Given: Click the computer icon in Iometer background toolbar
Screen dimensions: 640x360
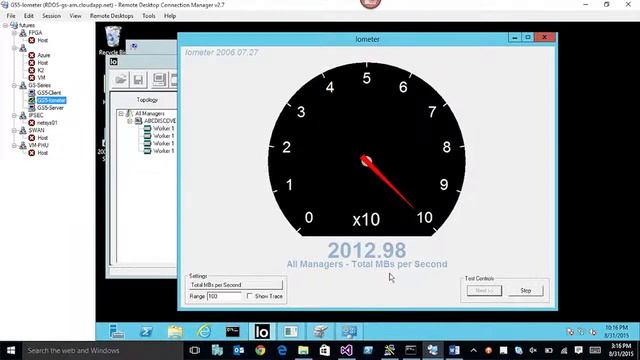Looking at the screenshot, I should click(159, 80).
